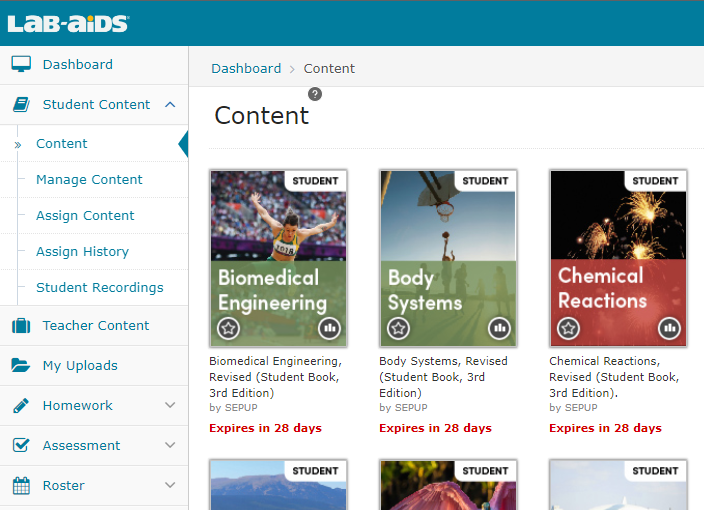
Task: Click the My Uploads folder icon
Action: pyautogui.click(x=21, y=366)
